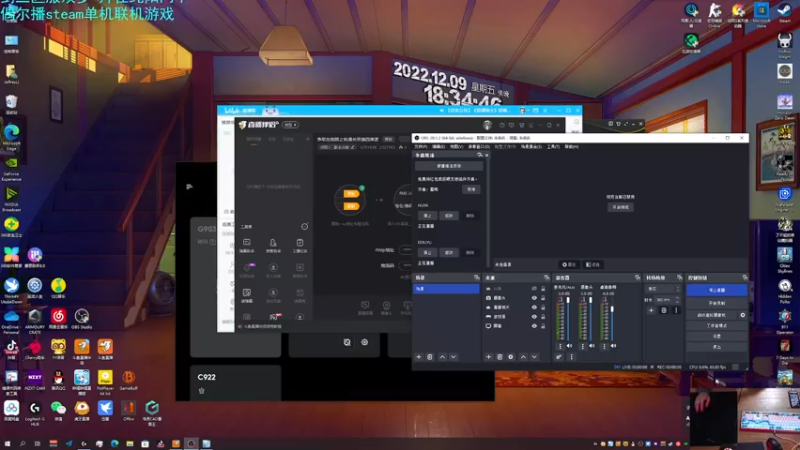Click the toolbox refresh icon in live companion

[305, 226]
